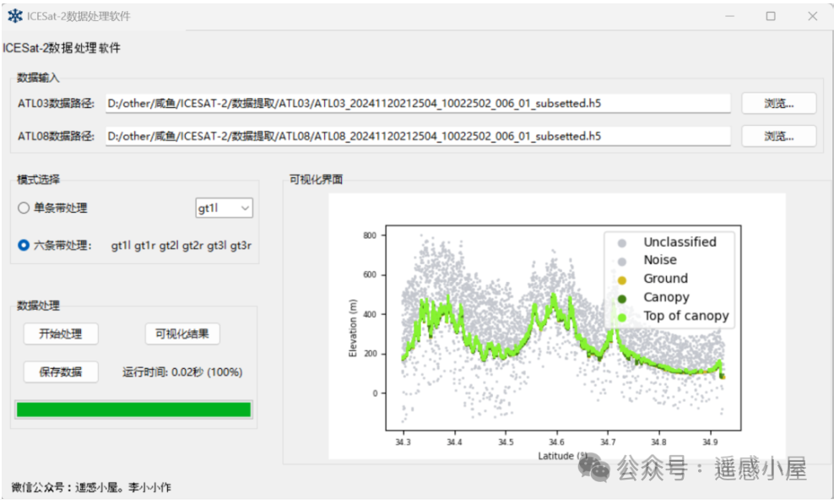Click the 保存数据 button
This screenshot has width=834, height=504.
61,372
